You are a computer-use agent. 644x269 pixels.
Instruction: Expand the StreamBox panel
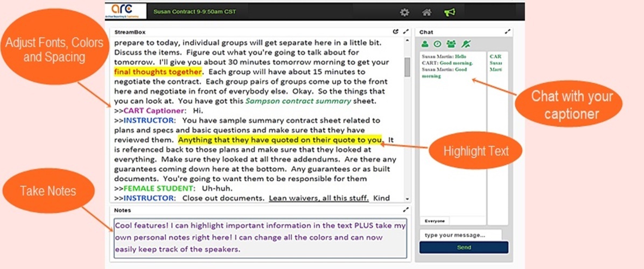tap(406, 32)
